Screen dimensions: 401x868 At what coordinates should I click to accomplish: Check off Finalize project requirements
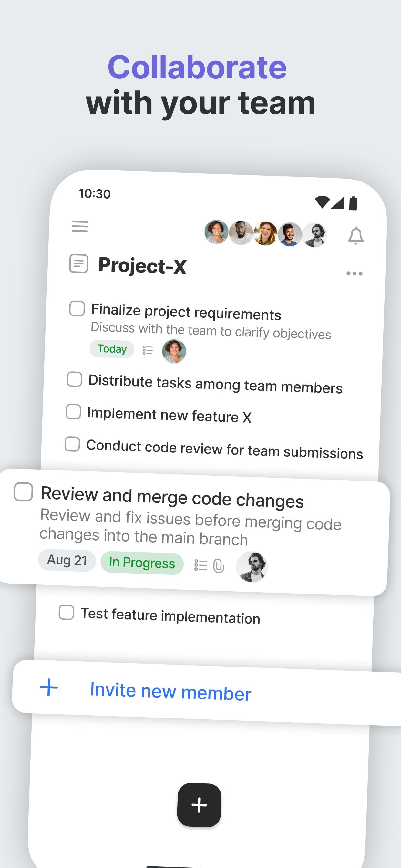[x=77, y=308]
